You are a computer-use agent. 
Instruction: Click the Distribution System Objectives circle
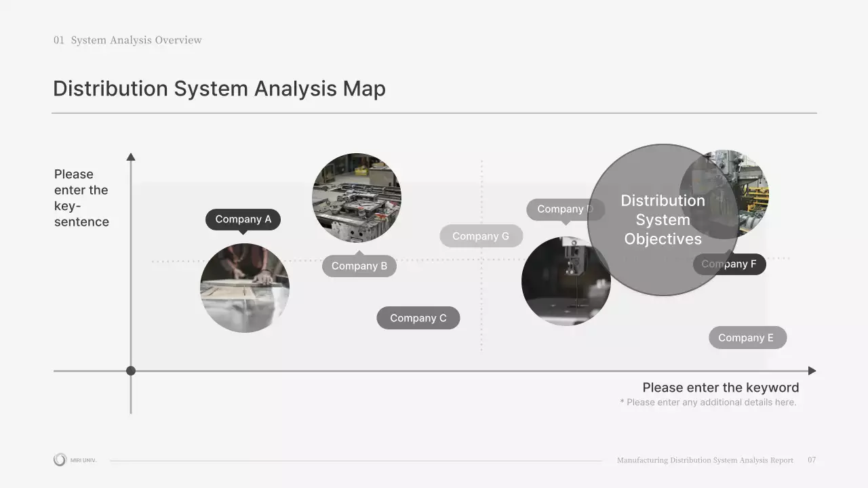tap(663, 220)
